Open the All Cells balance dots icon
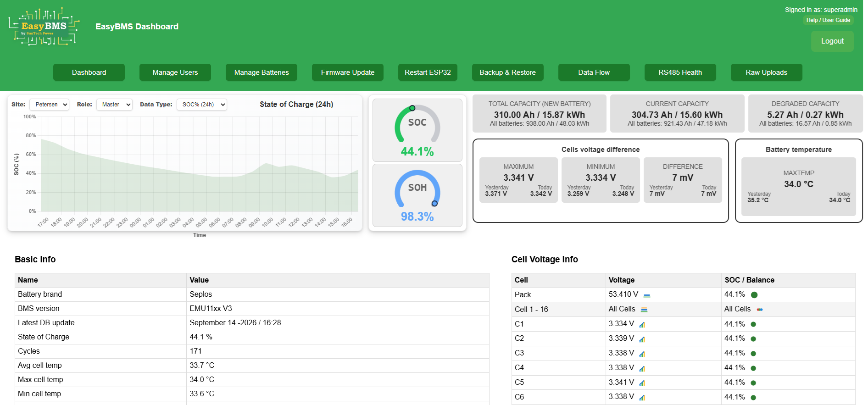 [x=760, y=310]
